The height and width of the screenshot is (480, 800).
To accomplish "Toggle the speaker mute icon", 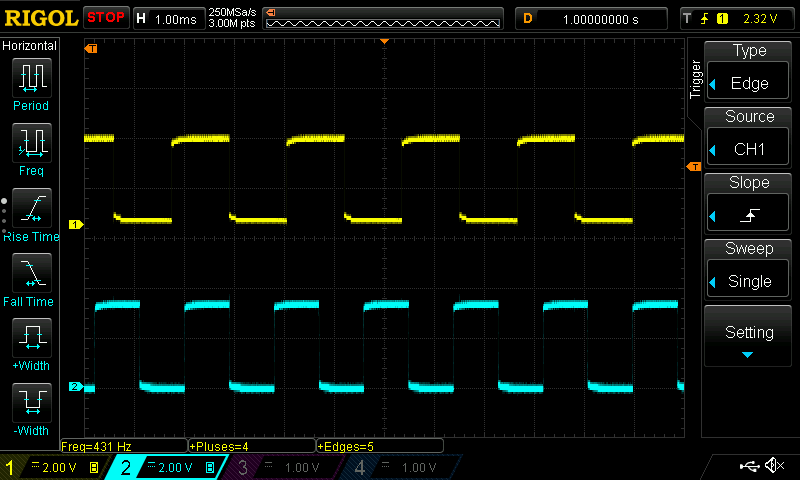I will [773, 466].
